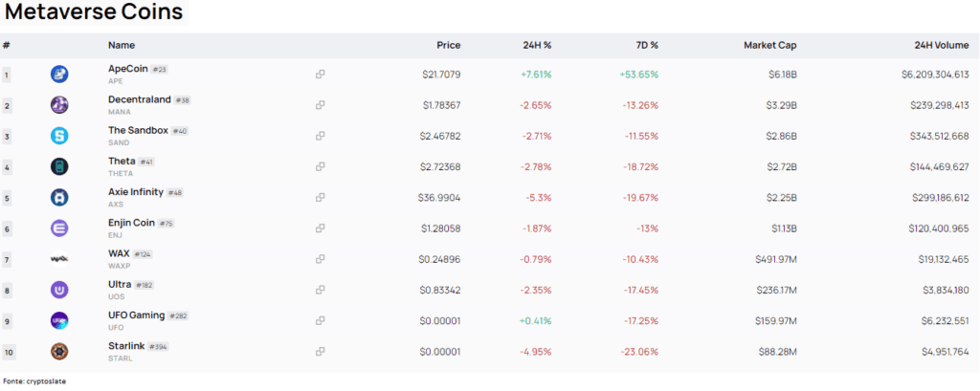Open the Axie Infinity coin link
The height and width of the screenshot is (391, 980).
coord(136,192)
